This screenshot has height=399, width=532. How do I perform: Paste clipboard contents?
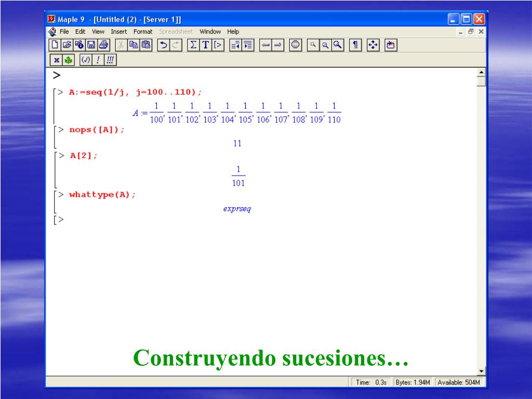[x=146, y=45]
